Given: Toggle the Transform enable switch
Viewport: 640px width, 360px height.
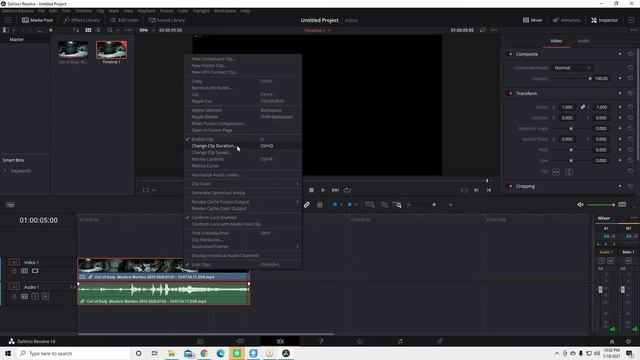Looking at the screenshot, I should [509, 93].
